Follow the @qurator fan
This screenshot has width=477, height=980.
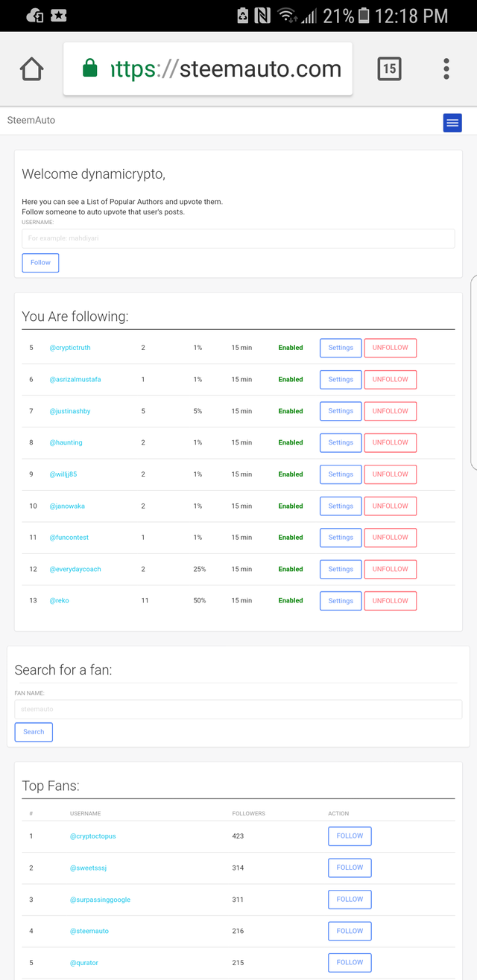click(x=350, y=962)
